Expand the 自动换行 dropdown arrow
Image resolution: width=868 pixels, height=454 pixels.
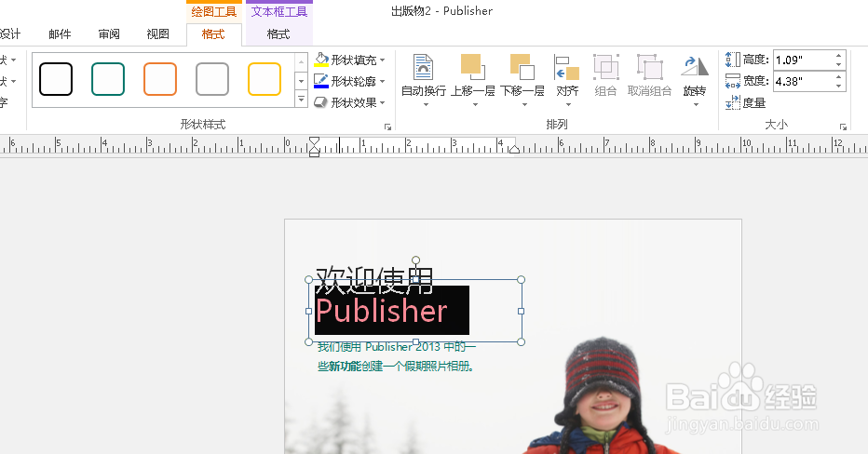tap(426, 104)
